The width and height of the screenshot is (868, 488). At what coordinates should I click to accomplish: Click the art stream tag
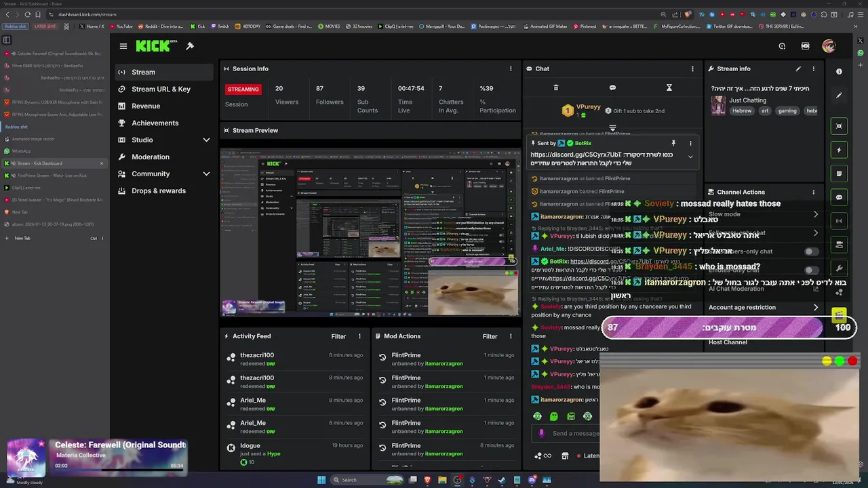pos(765,110)
